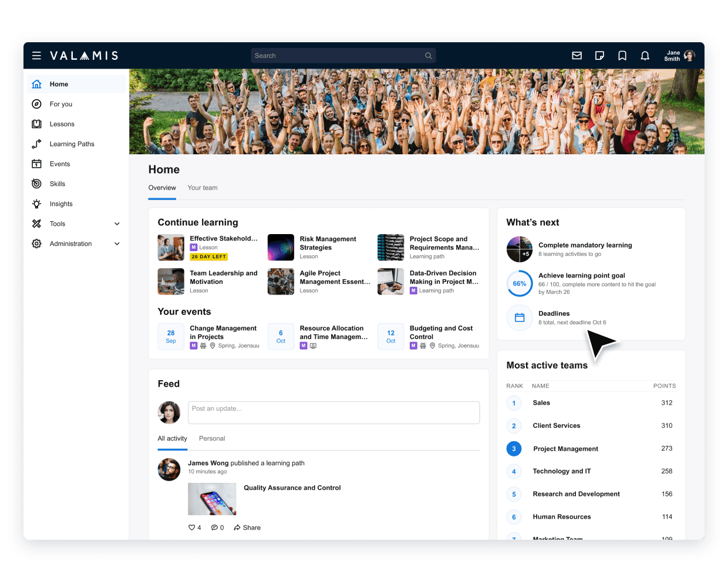The width and height of the screenshot is (728, 582).
Task: Select the Personal feed tab
Action: 212,438
